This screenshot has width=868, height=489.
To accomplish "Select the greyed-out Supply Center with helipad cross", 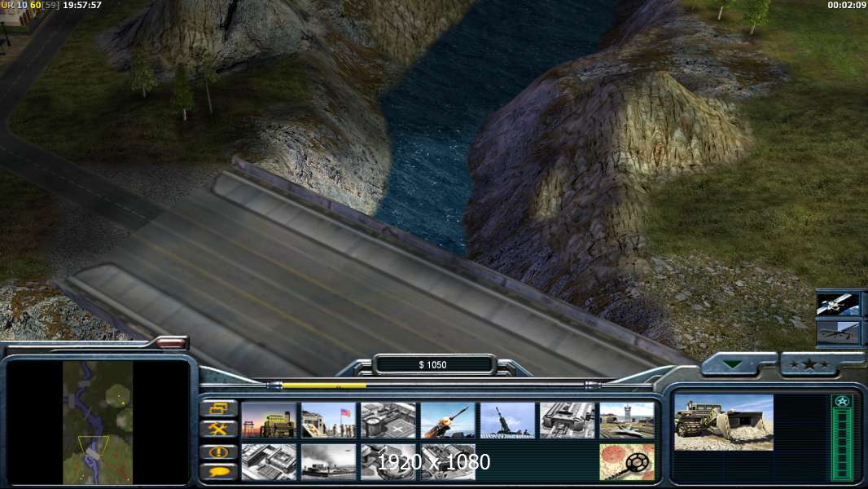I will (388, 421).
